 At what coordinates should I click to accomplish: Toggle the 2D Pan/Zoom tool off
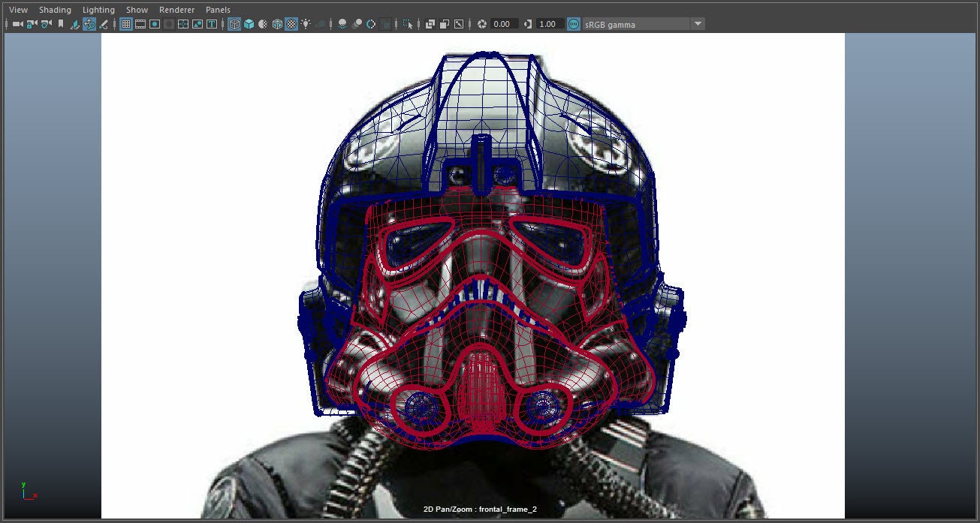click(x=89, y=24)
